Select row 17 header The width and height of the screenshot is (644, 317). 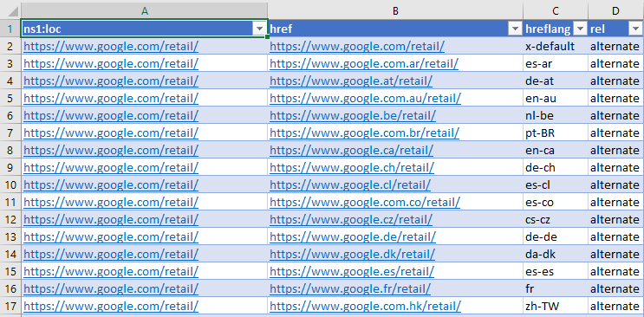pyautogui.click(x=10, y=306)
